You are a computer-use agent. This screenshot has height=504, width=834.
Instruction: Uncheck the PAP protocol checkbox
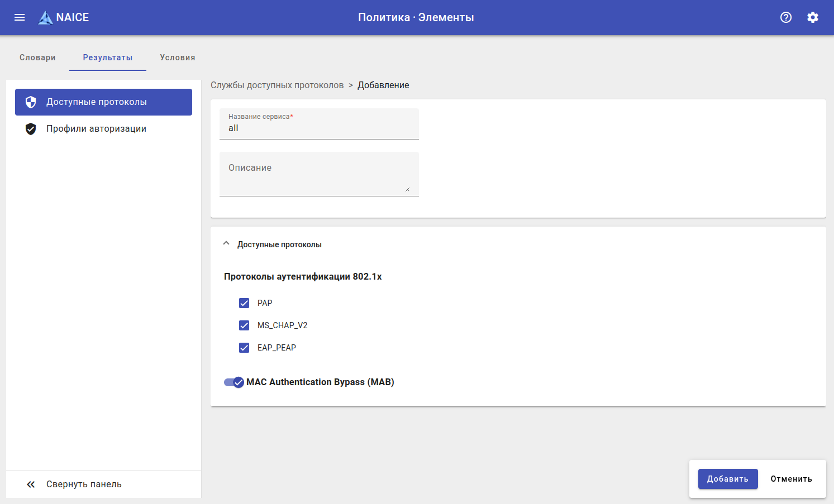coord(244,303)
